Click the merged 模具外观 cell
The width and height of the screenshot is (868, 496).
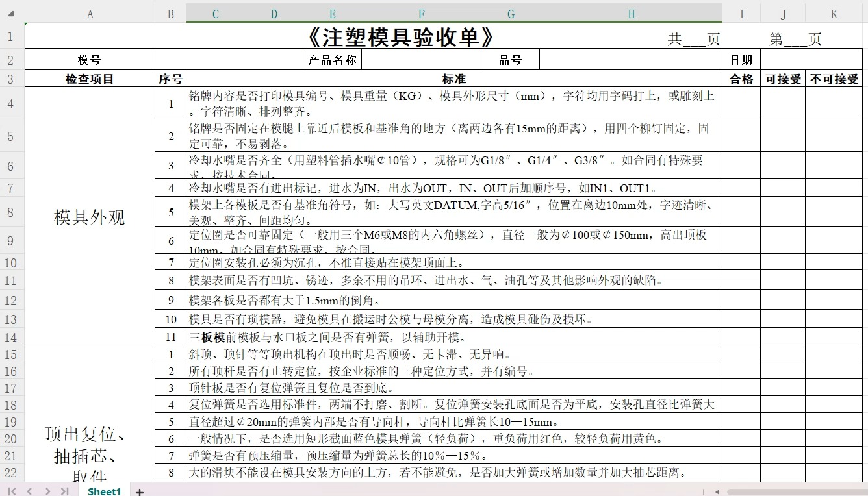[x=90, y=217]
